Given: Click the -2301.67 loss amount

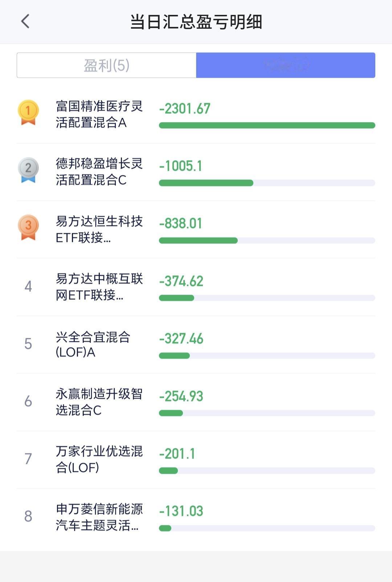Looking at the screenshot, I should pos(185,109).
